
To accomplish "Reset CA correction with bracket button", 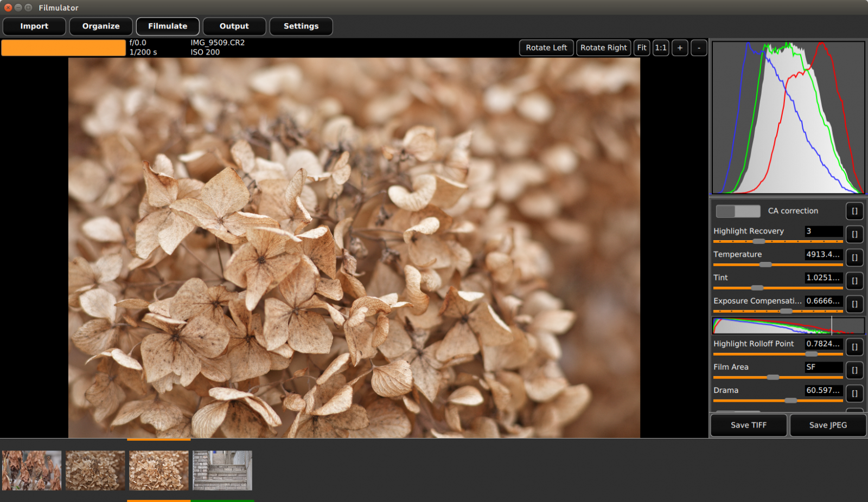I will click(854, 211).
